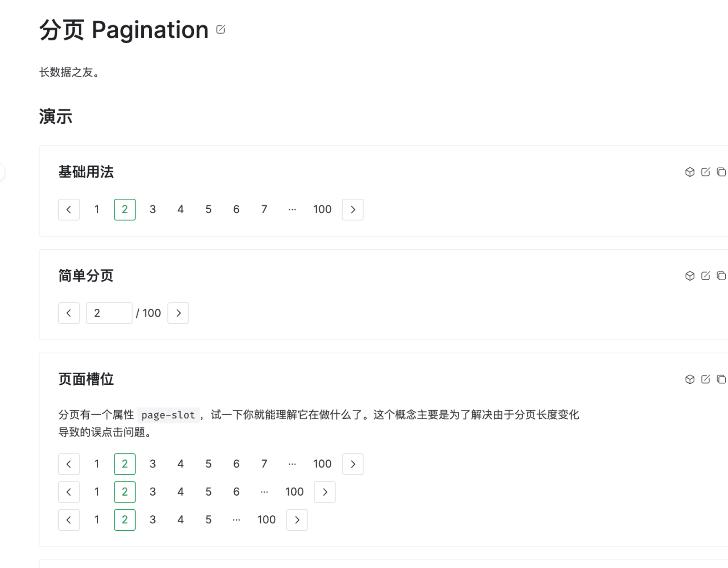Viewport: 728px width, 568px height.
Task: Select page 4 in 基础用法 pagination
Action: coord(181,210)
